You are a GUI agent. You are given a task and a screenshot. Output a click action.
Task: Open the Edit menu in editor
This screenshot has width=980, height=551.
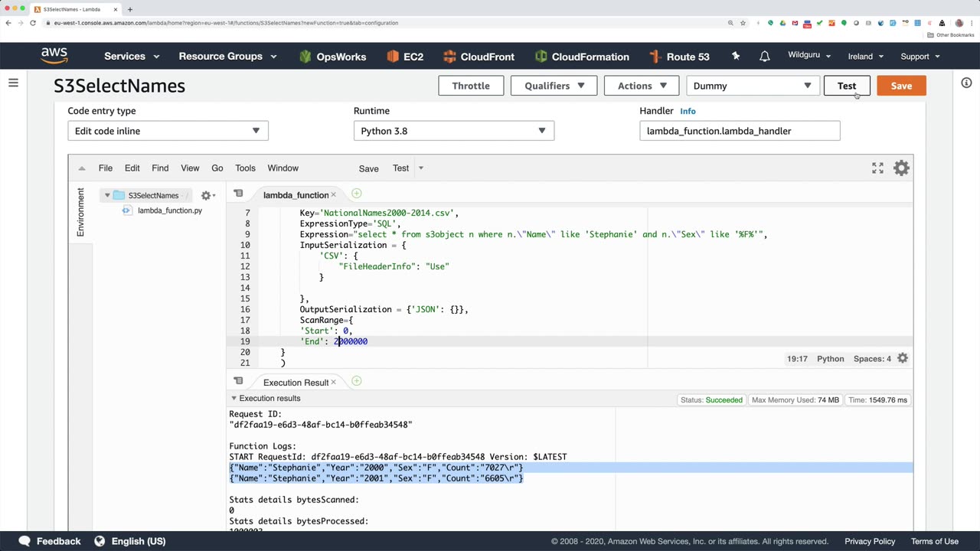(x=132, y=168)
